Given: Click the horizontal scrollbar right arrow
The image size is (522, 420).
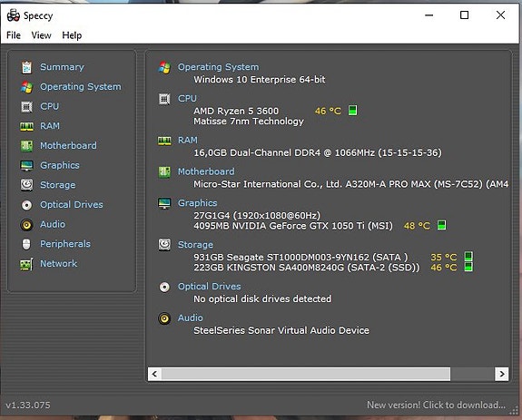Looking at the screenshot, I should [501, 374].
